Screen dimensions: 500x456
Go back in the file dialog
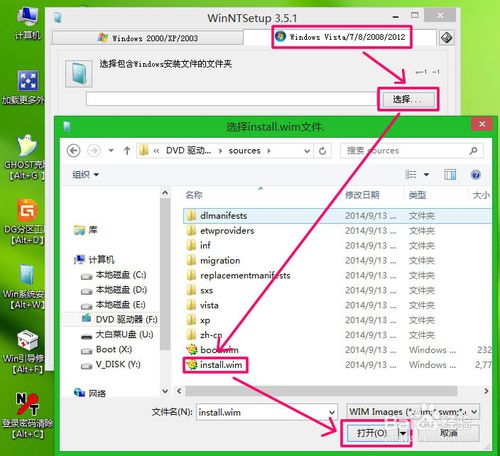click(74, 151)
